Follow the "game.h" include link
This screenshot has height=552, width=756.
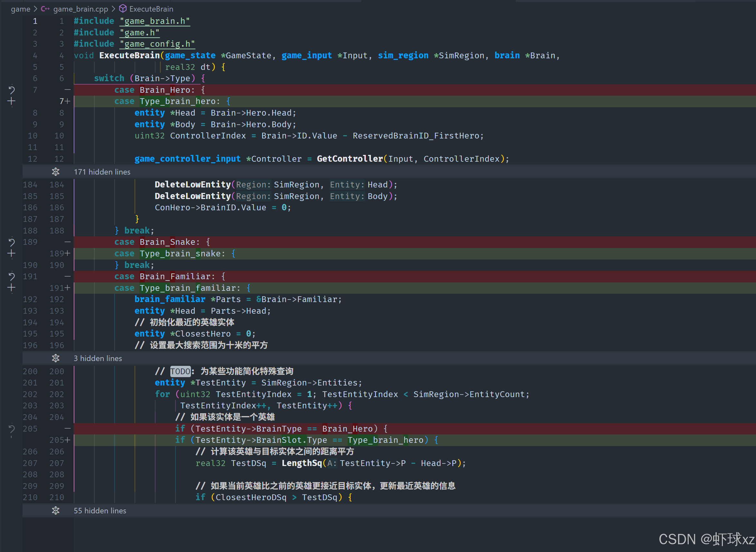coord(139,33)
